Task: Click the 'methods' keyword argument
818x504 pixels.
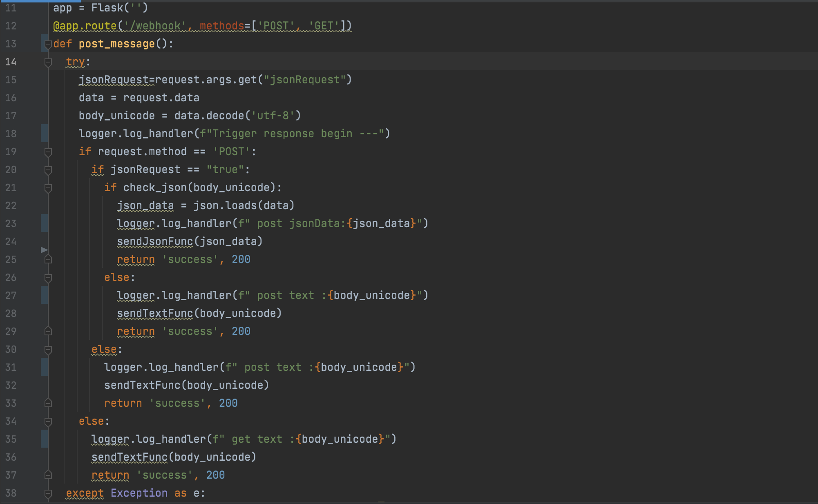Action: pos(222,26)
